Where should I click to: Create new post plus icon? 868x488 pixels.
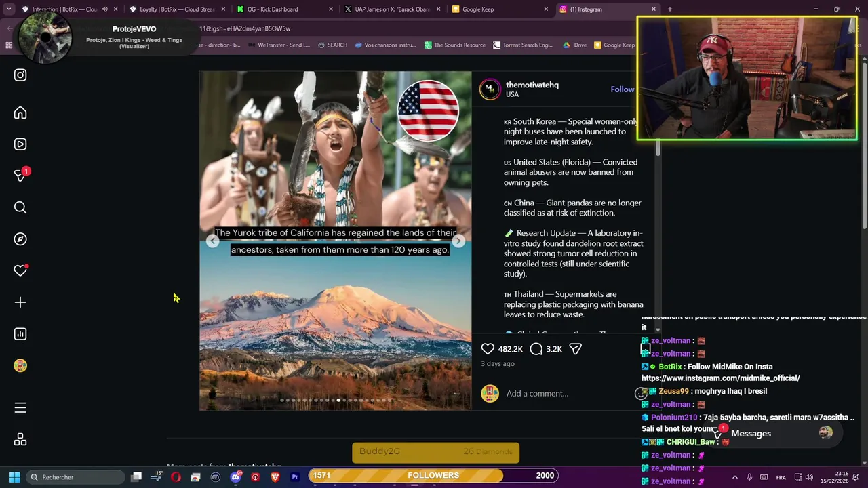pyautogui.click(x=20, y=302)
